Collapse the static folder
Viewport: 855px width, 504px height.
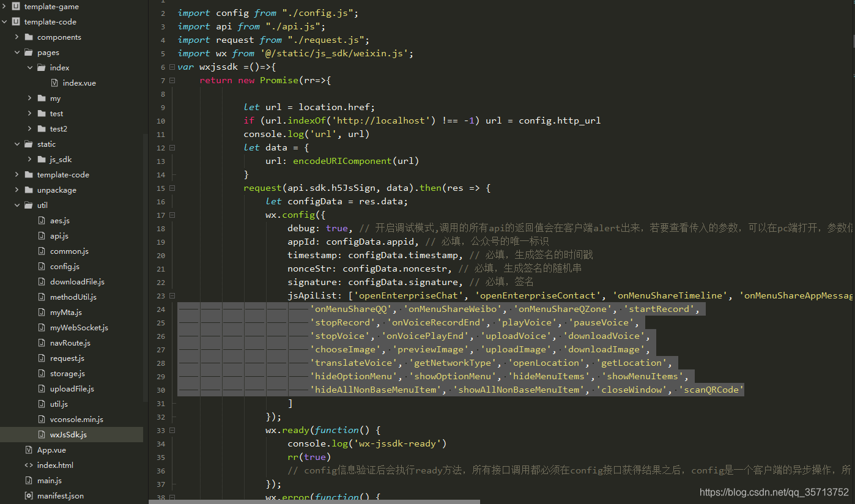17,144
